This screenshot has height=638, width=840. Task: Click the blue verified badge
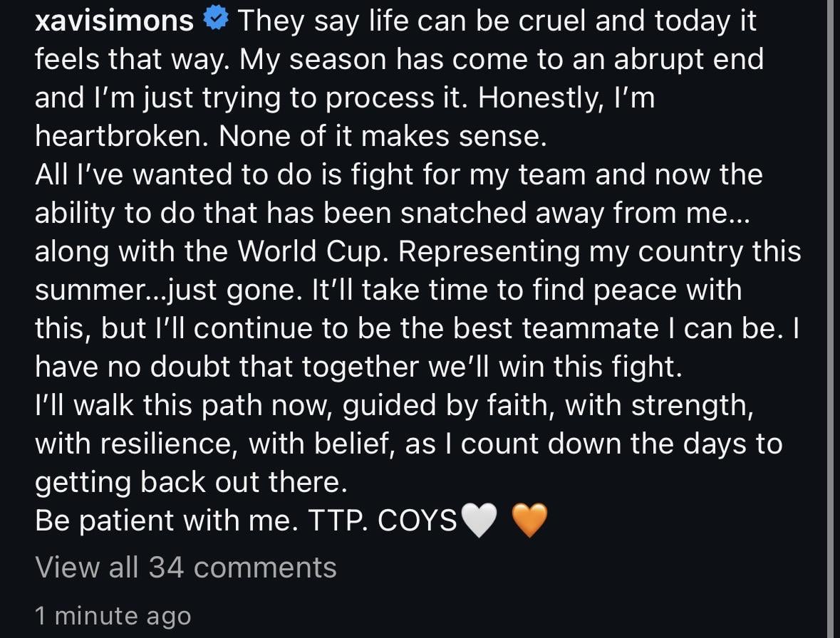pos(215,21)
